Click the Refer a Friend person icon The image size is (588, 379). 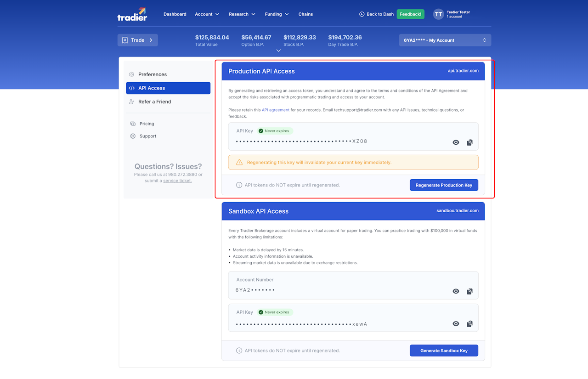coord(132,102)
